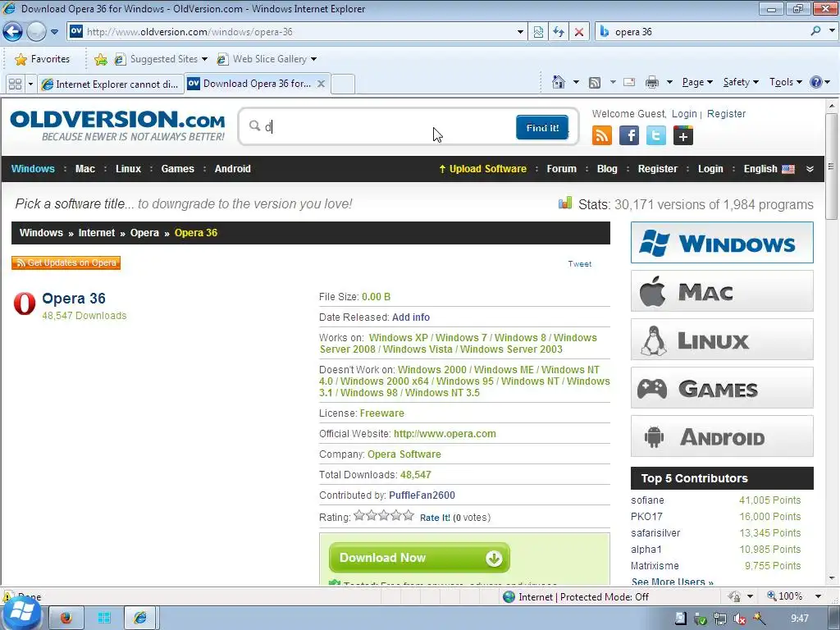
Task: Click the search magnifier in Bing box
Action: (x=815, y=31)
